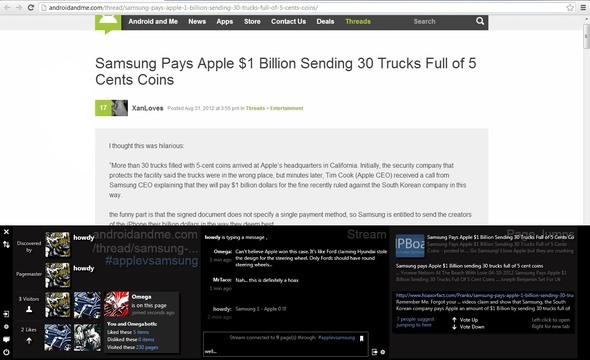Click the stream message input box
The width and height of the screenshot is (590, 360).
tap(285, 344)
